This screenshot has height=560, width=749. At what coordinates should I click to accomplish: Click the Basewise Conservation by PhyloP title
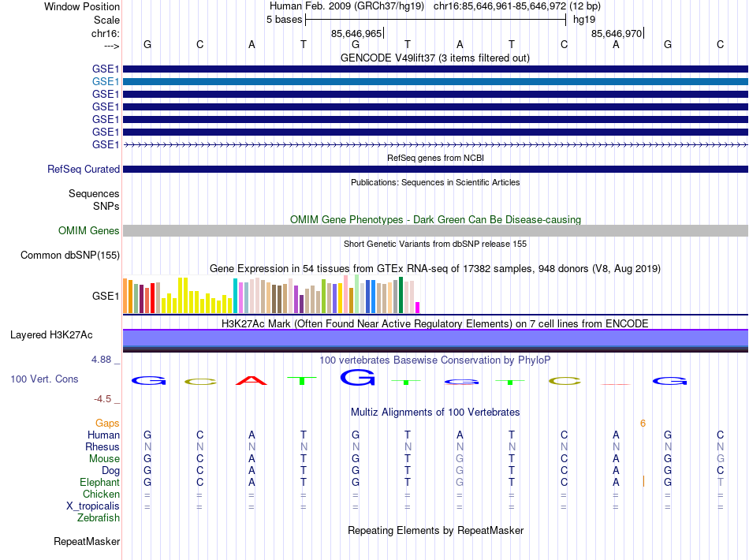click(x=435, y=360)
